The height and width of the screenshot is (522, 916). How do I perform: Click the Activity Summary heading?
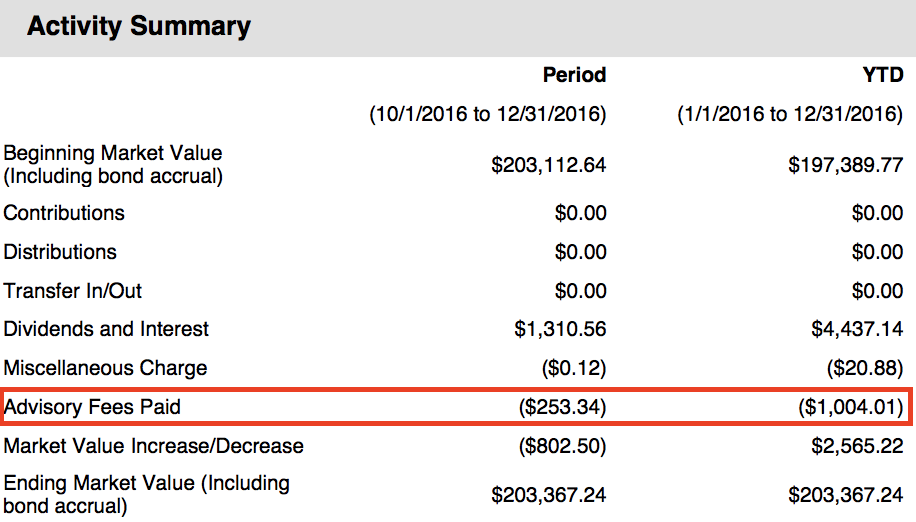(139, 26)
